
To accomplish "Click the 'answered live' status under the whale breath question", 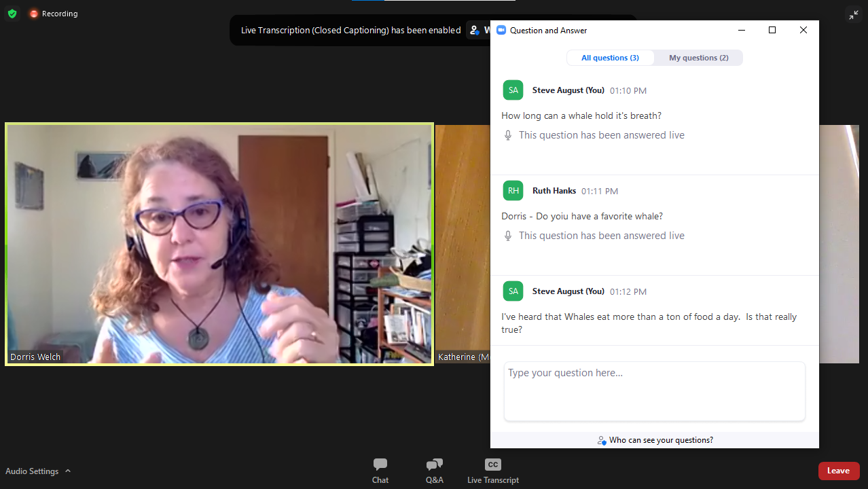I will coord(602,135).
